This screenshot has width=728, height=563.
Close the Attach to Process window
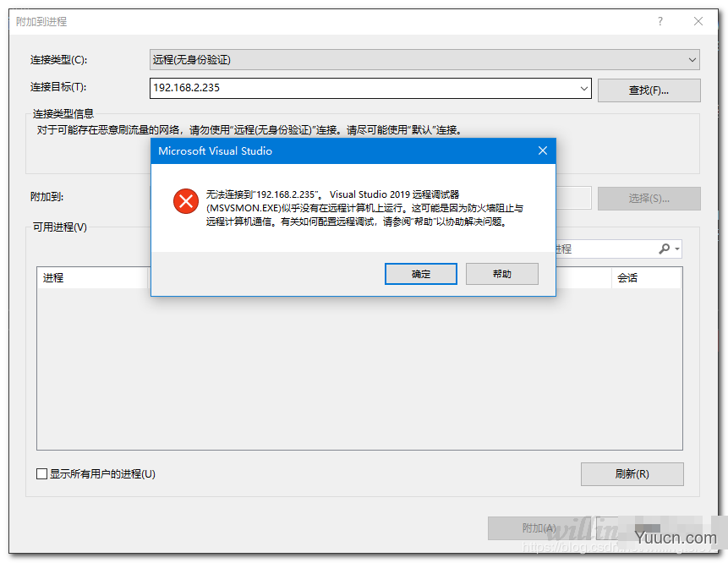point(698,21)
